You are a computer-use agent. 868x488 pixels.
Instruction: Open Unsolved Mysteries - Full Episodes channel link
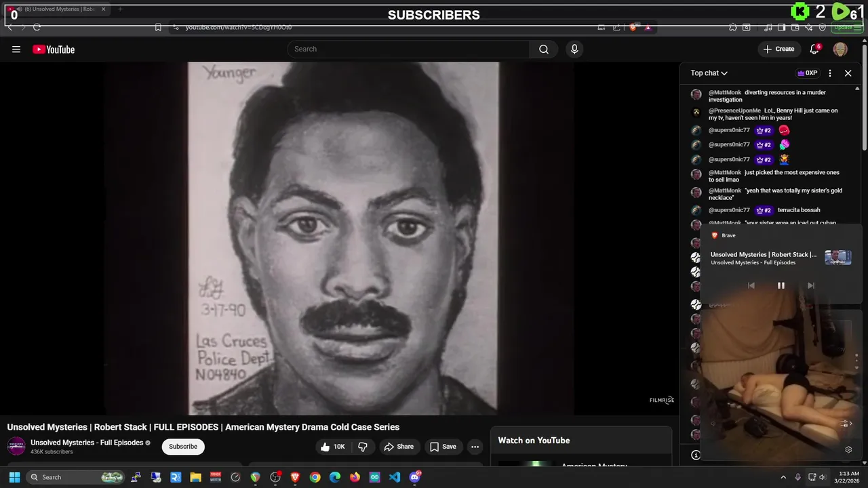pyautogui.click(x=87, y=443)
